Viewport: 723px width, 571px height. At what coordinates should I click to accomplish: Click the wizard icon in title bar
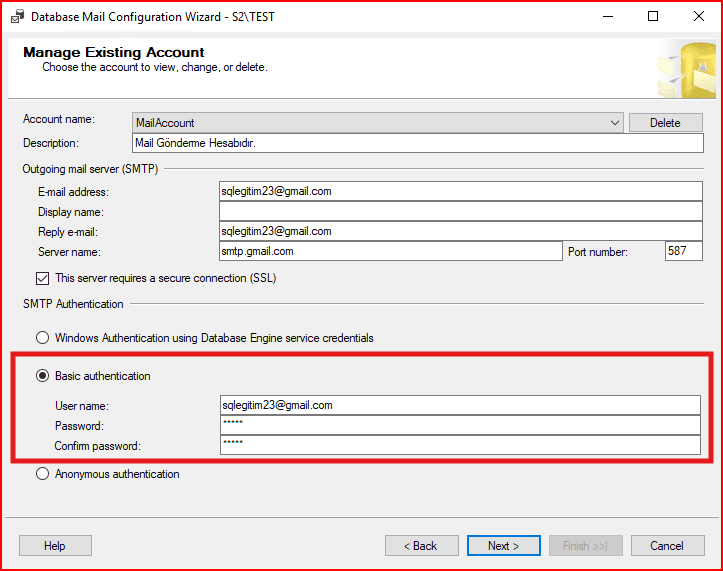click(x=17, y=16)
